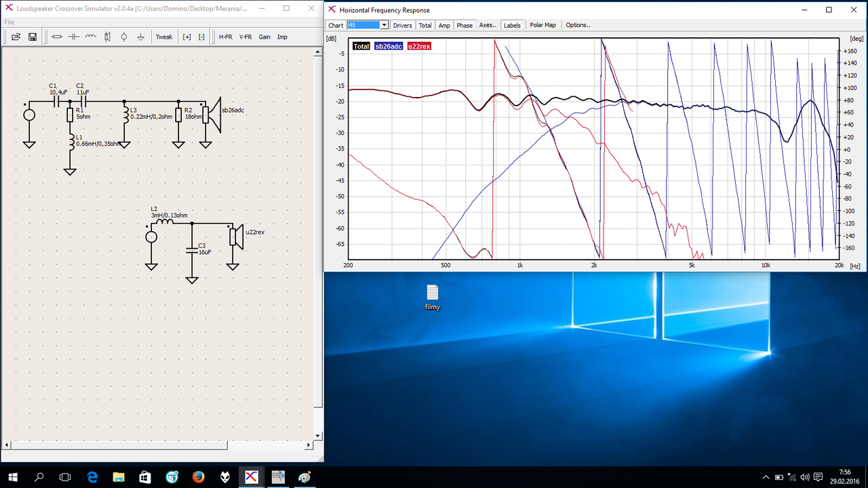Select the loudspeaker driver component tool

pos(107,37)
